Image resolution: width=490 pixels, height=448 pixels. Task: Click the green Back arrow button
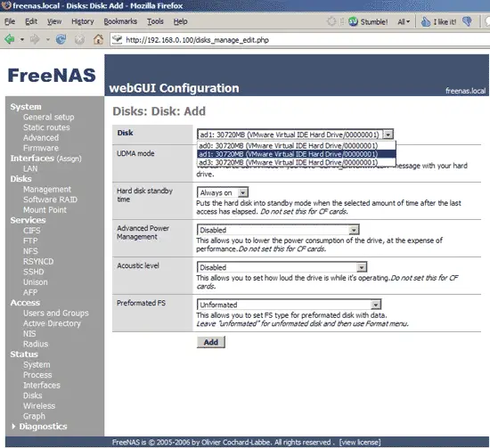pos(10,39)
